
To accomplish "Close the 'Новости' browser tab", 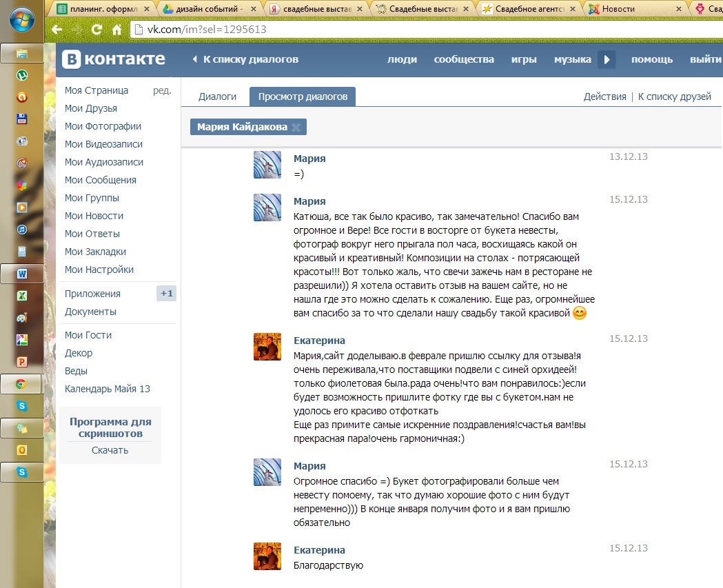I will pos(679,9).
